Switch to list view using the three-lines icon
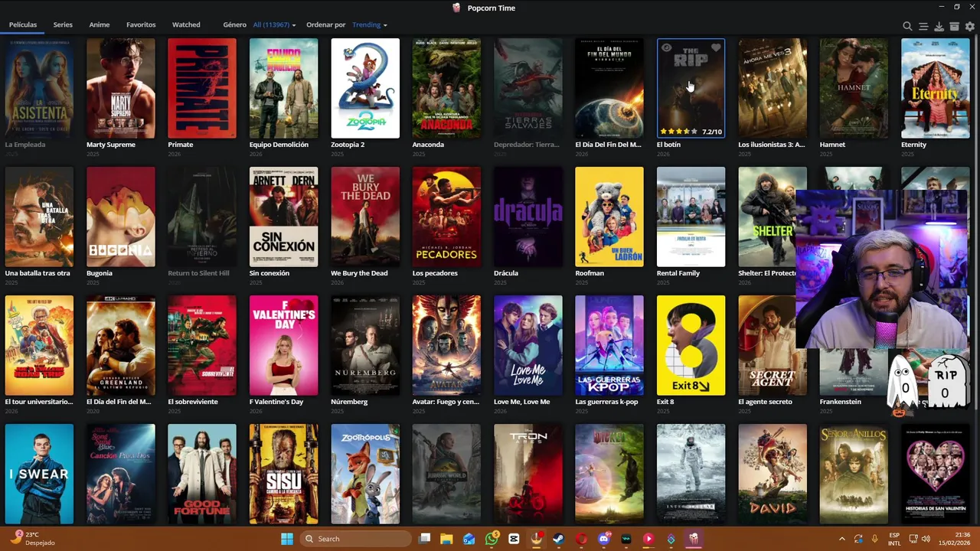Image resolution: width=980 pixels, height=551 pixels. (x=923, y=26)
